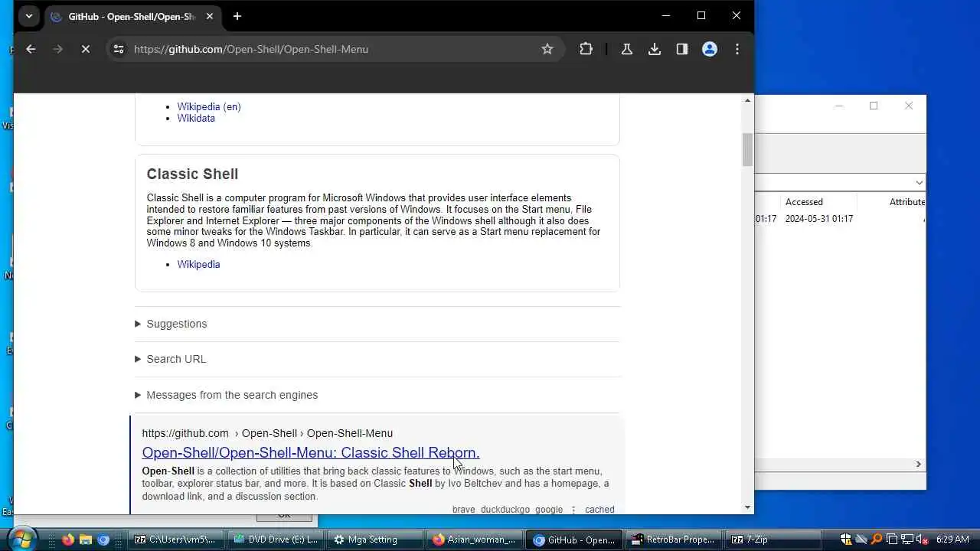Switch to DVD Drive (E:) taskbar window
This screenshot has height=551, width=980.
pos(276,540)
